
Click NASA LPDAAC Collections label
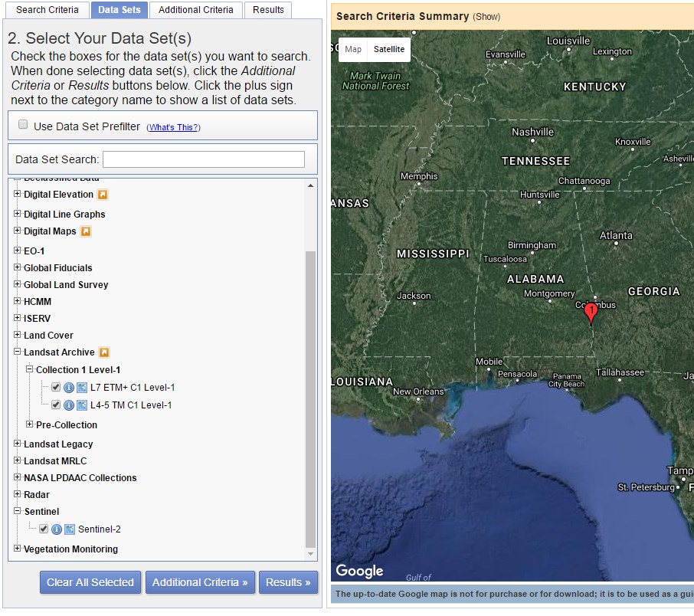[80, 478]
